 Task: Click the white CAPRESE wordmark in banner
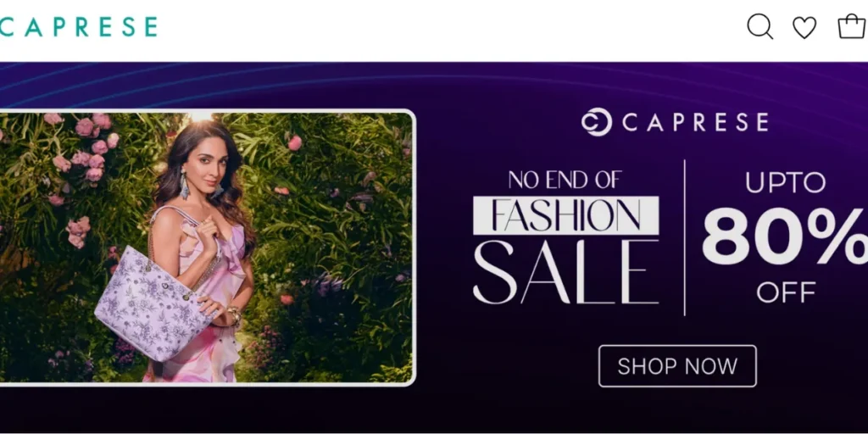pyautogui.click(x=695, y=122)
